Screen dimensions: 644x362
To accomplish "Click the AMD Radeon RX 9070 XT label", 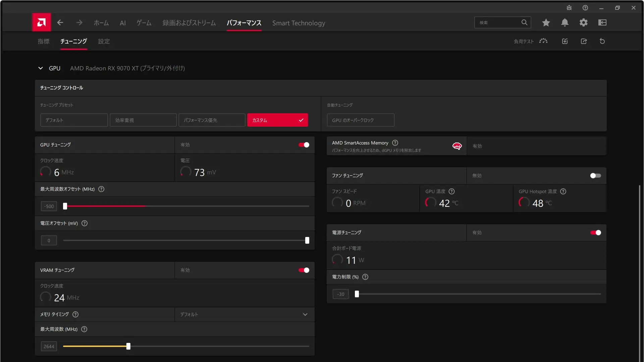I will 127,68.
